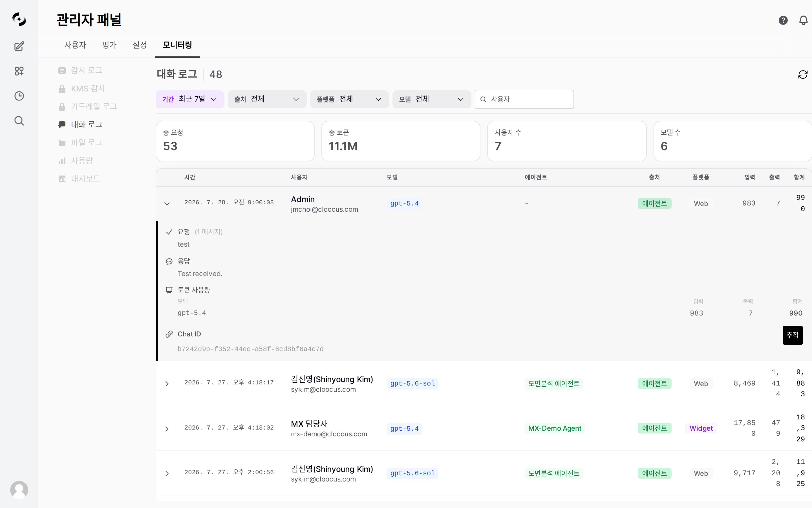Click the MX-Demo Agent tag
This screenshot has height=508, width=812.
pyautogui.click(x=555, y=428)
